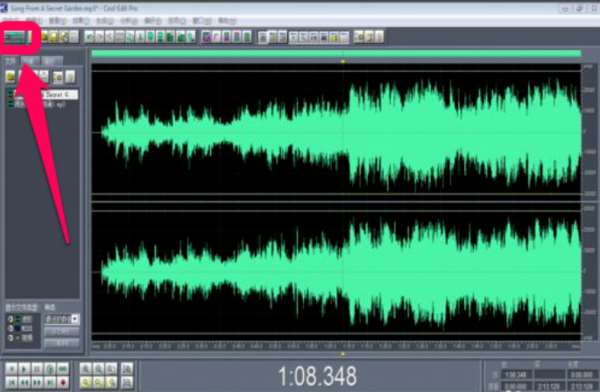This screenshot has height=392, width=600.
Task: Click the green horizontal zoom scroll bar
Action: pyautogui.click(x=336, y=54)
